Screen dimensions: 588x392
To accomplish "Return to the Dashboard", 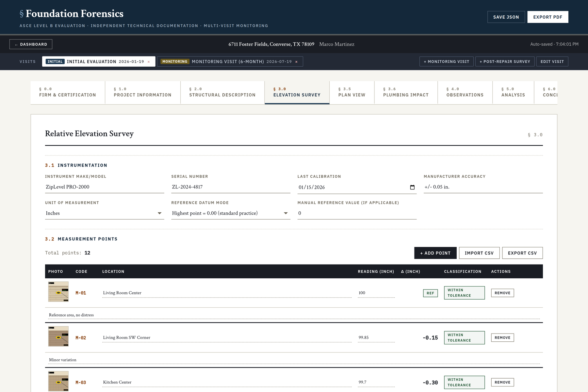I will click(31, 44).
